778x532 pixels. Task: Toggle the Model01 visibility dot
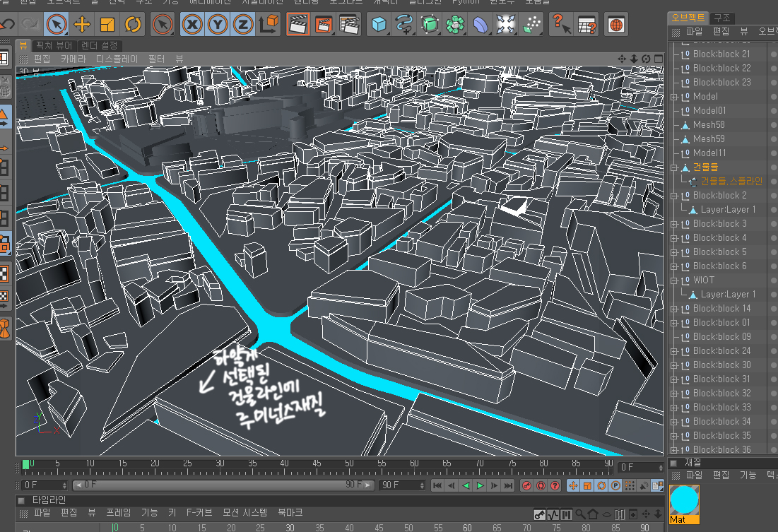[774, 111]
